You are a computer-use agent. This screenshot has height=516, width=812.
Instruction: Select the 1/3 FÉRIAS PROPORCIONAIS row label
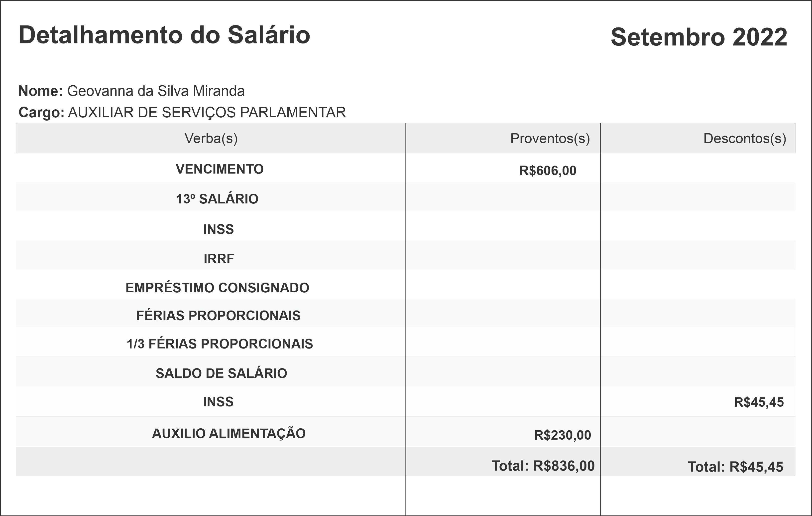pyautogui.click(x=220, y=344)
